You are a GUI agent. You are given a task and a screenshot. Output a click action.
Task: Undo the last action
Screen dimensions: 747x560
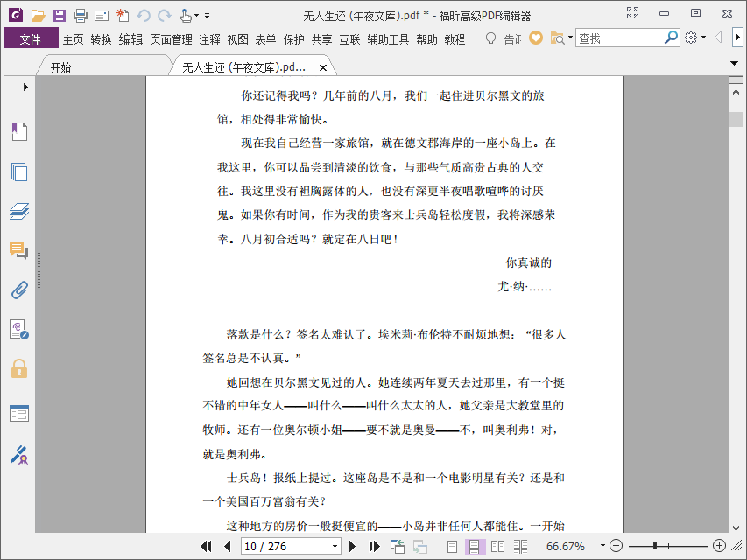pyautogui.click(x=144, y=16)
